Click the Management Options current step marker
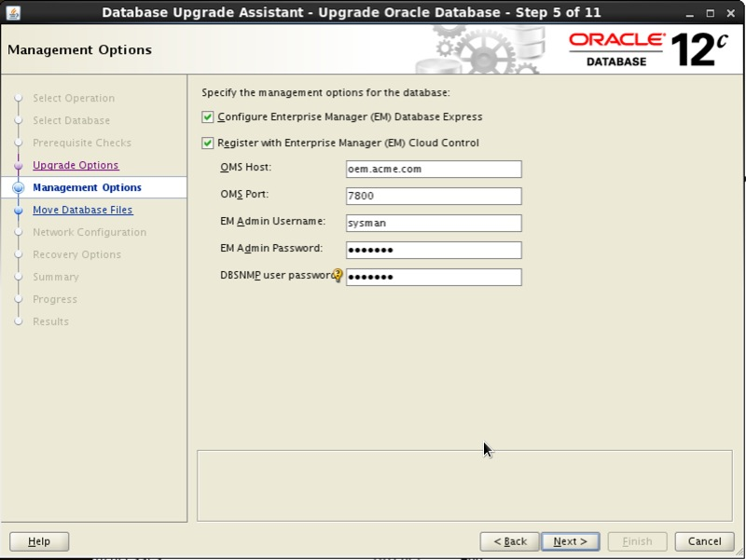Viewport: 746px width, 560px height. pos(19,188)
